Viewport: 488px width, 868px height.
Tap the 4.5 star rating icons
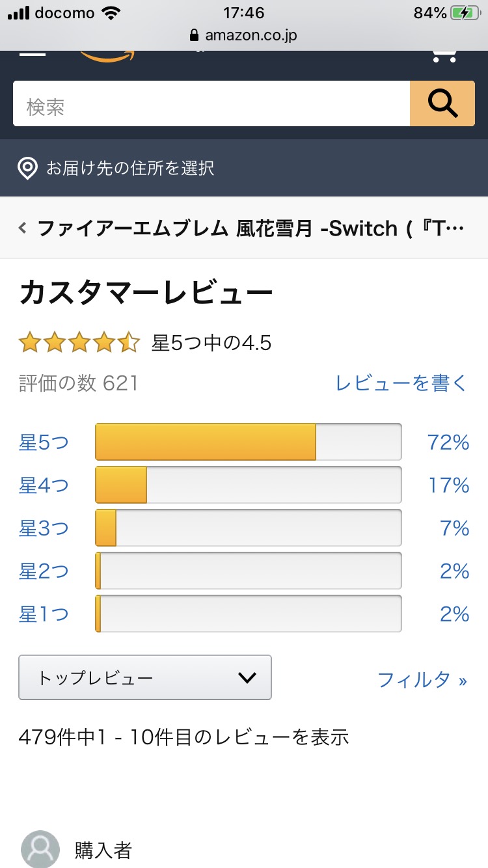79,342
